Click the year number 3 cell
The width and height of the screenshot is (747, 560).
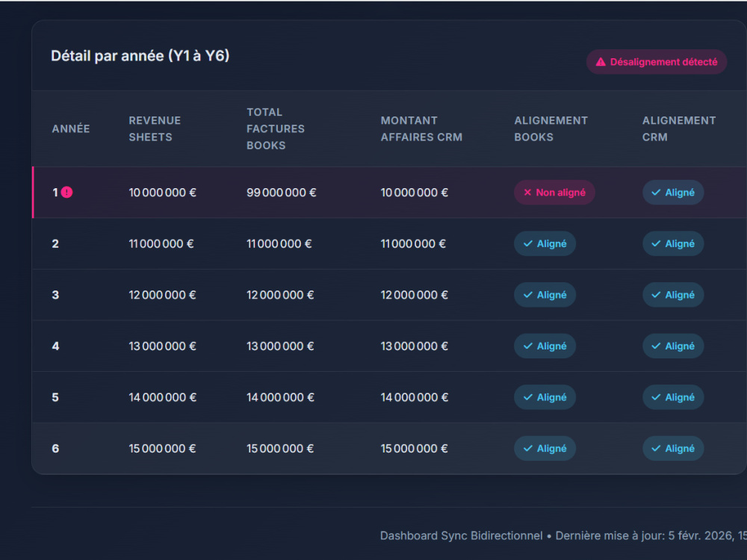(55, 295)
